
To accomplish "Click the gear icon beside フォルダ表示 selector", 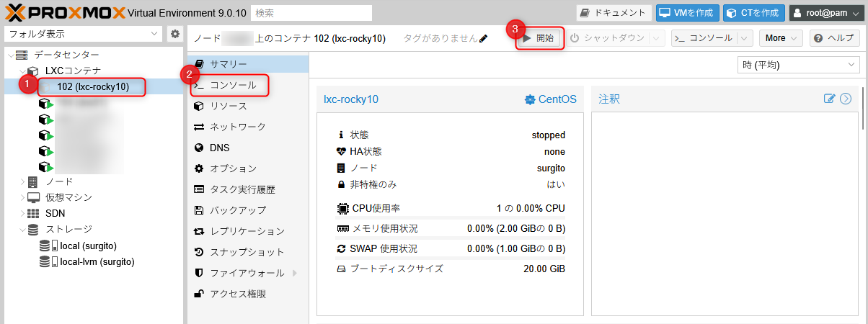I will 174,34.
